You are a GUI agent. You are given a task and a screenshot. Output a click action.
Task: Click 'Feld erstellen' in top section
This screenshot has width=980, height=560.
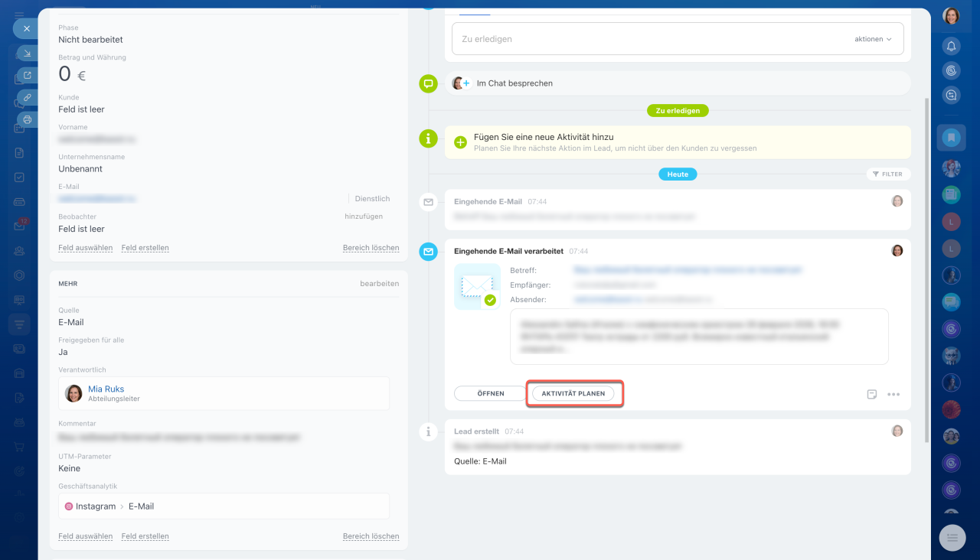tap(145, 248)
